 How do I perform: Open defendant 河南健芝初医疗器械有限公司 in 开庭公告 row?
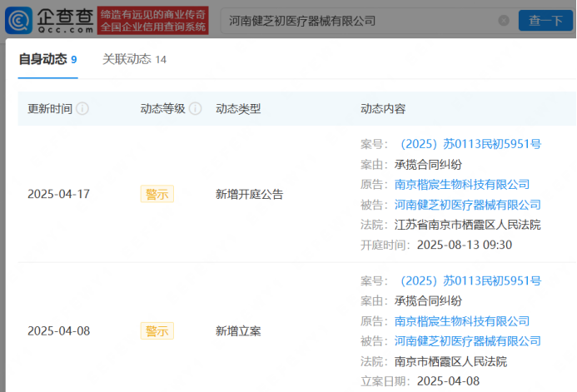pyautogui.click(x=467, y=205)
